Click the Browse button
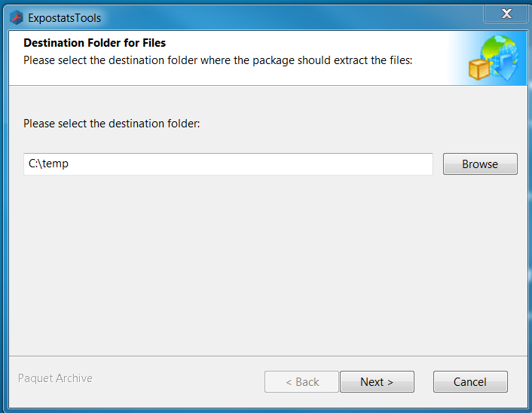Image resolution: width=532 pixels, height=413 pixels. [480, 164]
